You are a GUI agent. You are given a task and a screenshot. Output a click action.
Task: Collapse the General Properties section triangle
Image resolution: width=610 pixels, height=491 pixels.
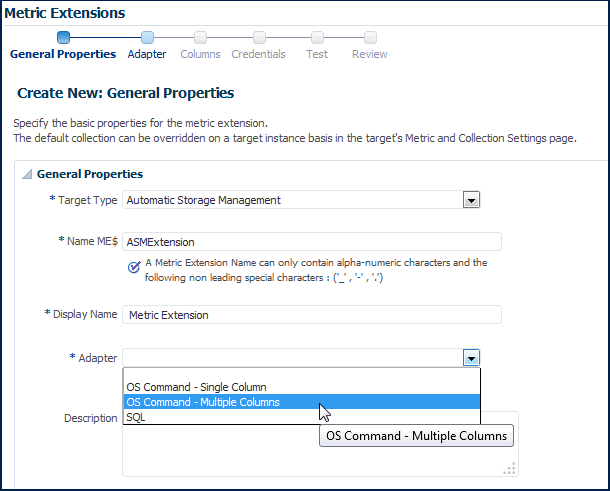pos(27,174)
